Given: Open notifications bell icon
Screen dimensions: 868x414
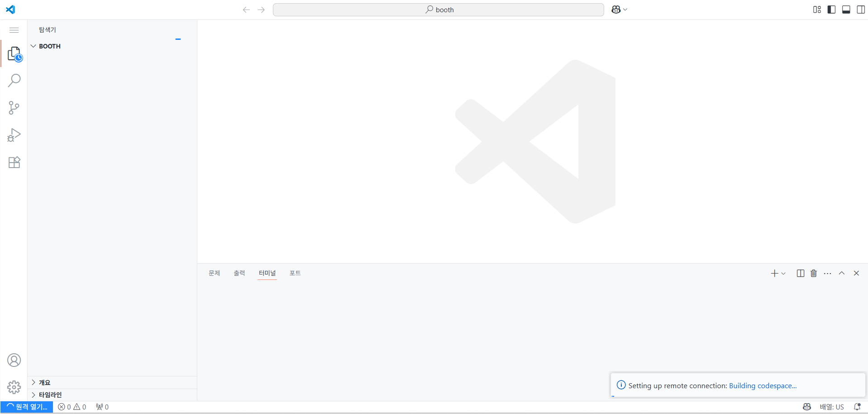Looking at the screenshot, I should click(857, 407).
